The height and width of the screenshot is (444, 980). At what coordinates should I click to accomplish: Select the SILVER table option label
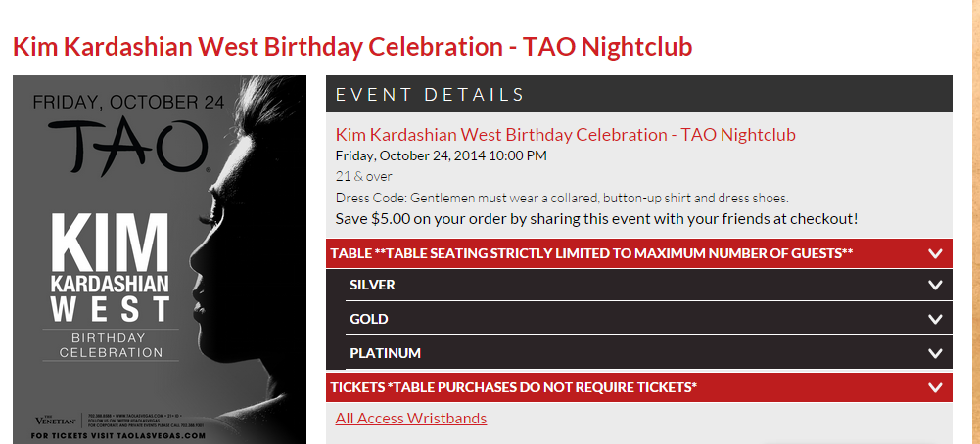(372, 286)
